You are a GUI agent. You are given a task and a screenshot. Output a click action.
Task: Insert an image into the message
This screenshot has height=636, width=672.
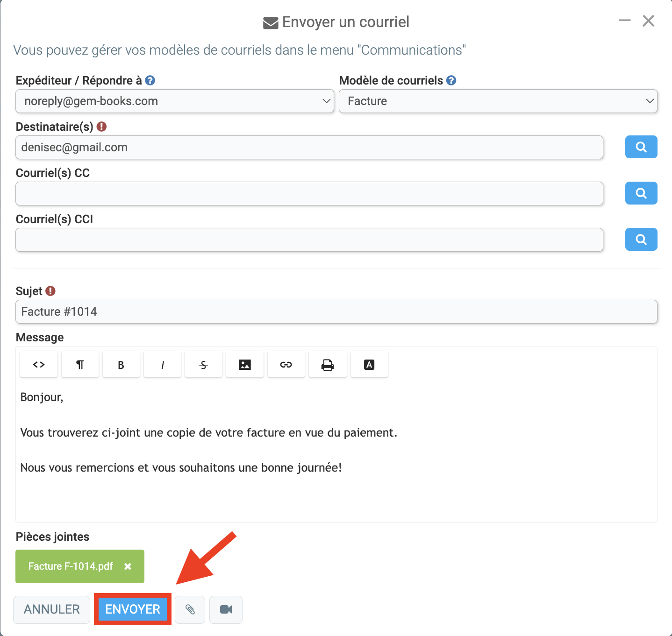[245, 364]
